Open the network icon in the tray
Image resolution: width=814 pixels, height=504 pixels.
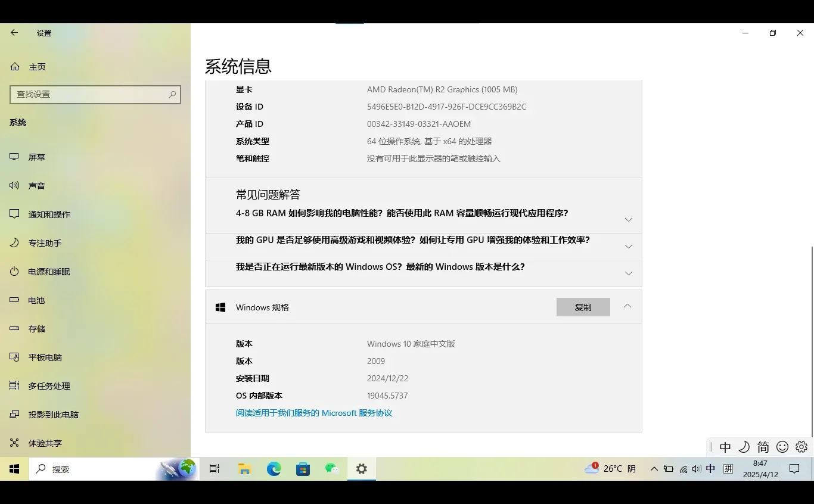pyautogui.click(x=683, y=469)
